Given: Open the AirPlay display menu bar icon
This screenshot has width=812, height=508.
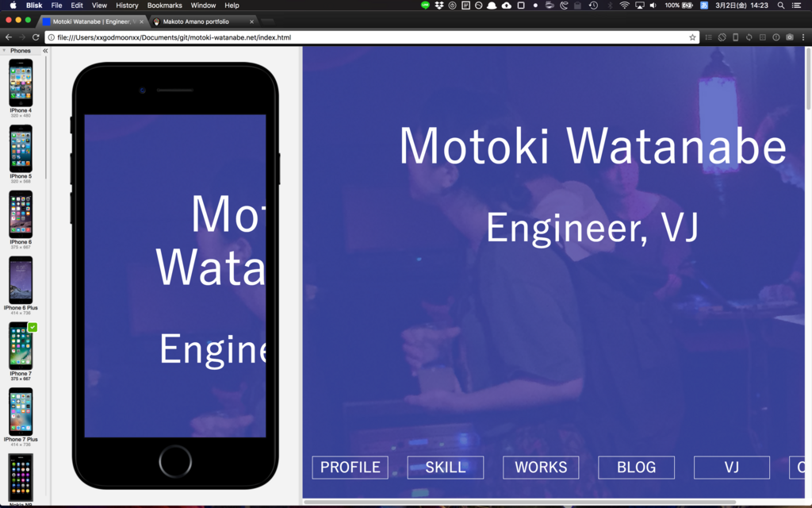Looking at the screenshot, I should (640, 6).
